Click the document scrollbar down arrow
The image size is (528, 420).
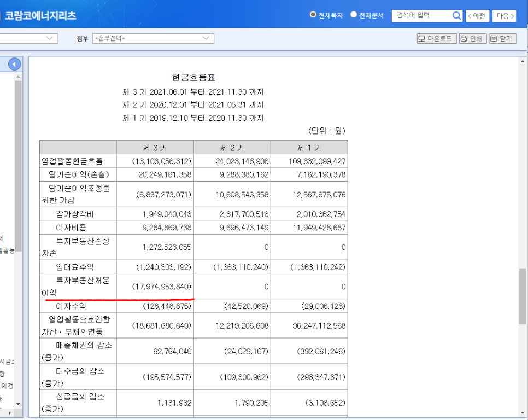point(523,412)
